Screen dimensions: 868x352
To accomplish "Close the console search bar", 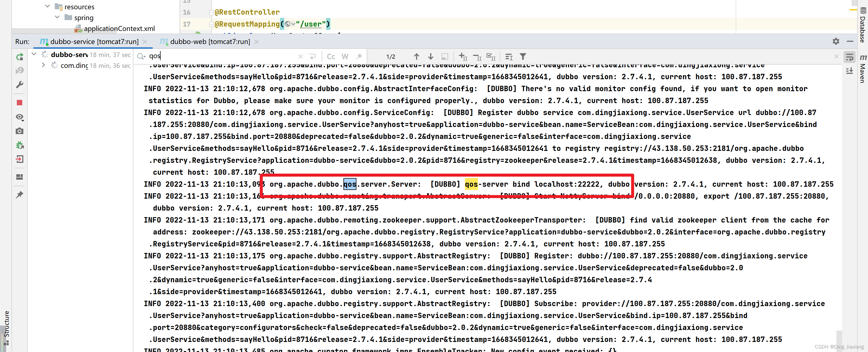I will pos(836,57).
